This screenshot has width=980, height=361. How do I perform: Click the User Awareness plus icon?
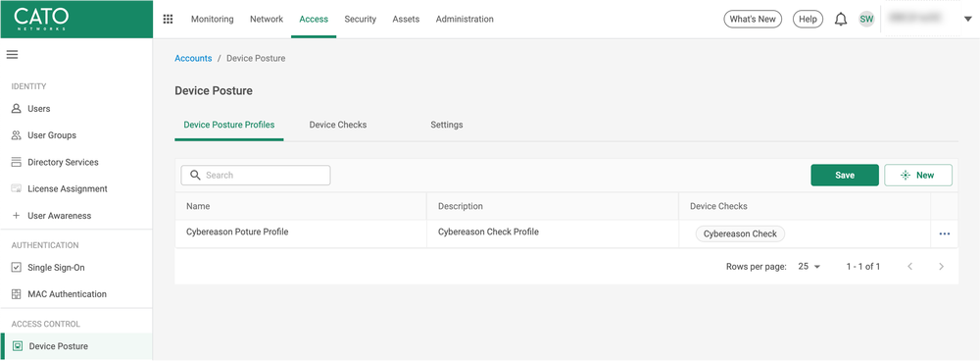(x=17, y=216)
